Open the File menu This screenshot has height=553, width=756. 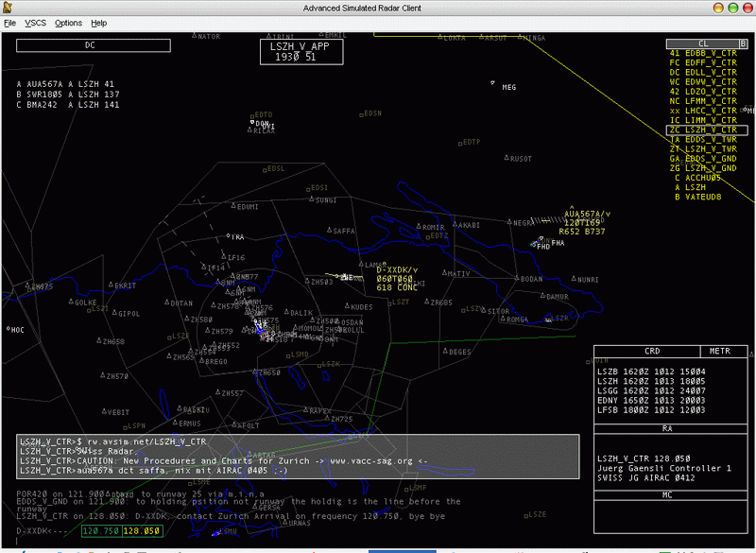tap(9, 23)
